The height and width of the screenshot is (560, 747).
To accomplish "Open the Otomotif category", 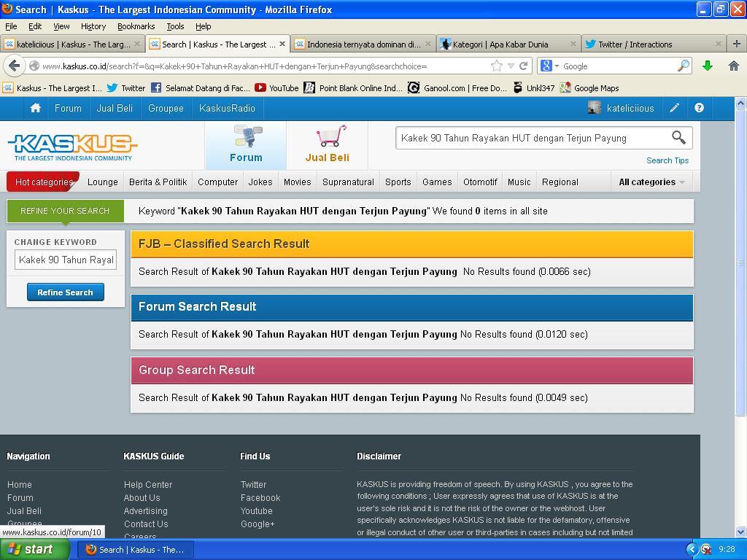I will (x=480, y=182).
